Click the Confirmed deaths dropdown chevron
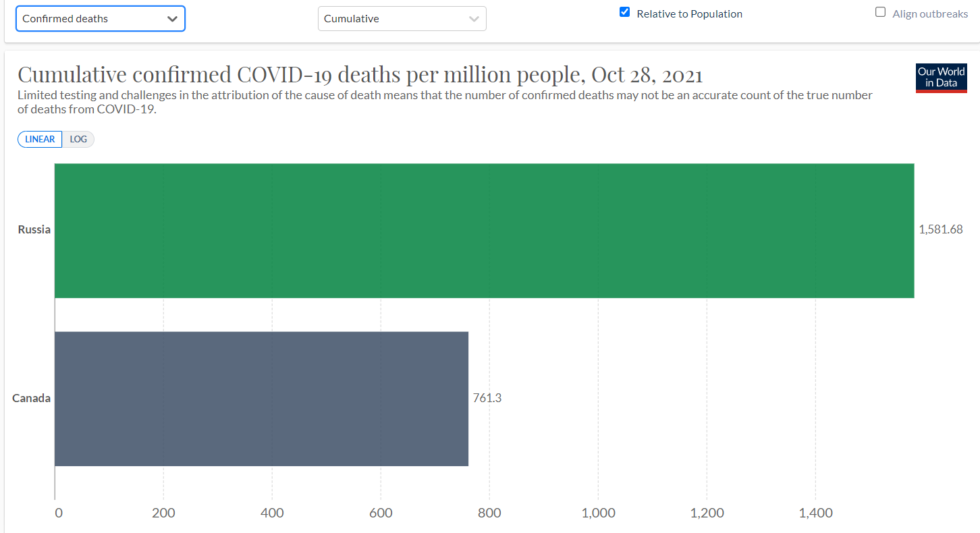The height and width of the screenshot is (533, 980). pyautogui.click(x=172, y=19)
